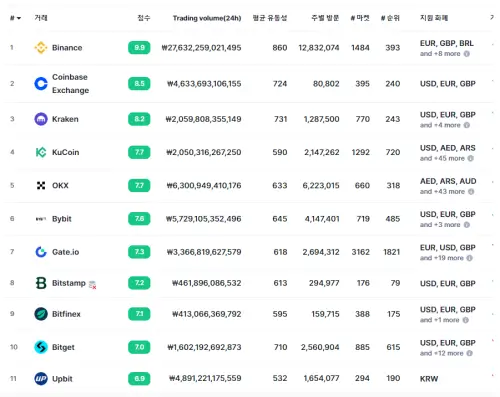This screenshot has height=397, width=500.
Task: Open the KuCoin exchange link
Action: (65, 152)
